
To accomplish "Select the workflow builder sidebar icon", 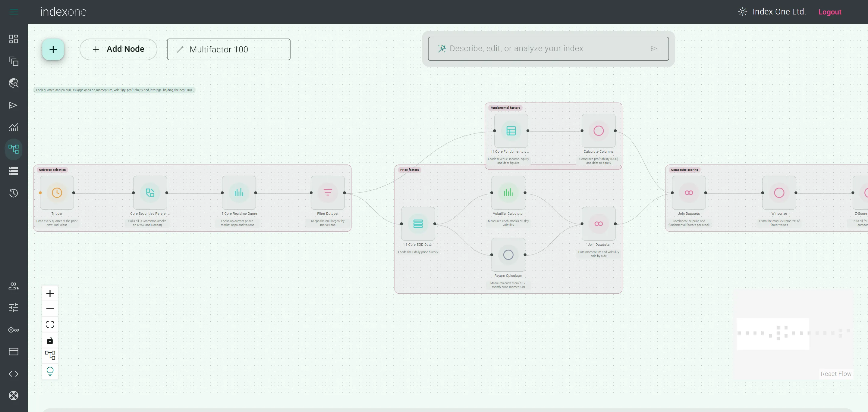I will [14, 149].
